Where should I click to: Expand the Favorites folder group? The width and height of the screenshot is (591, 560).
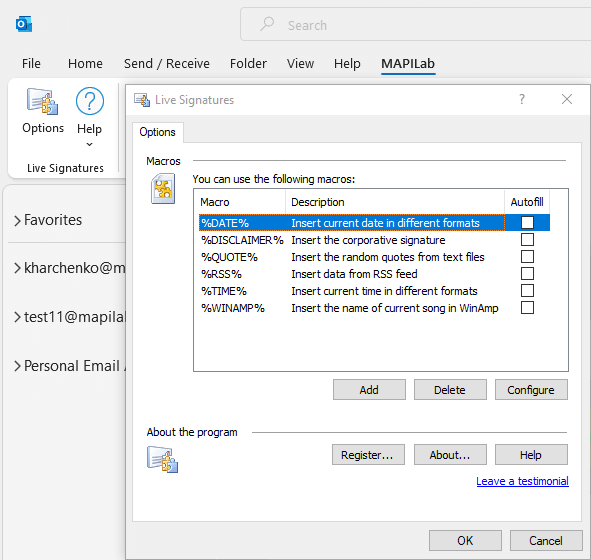click(17, 220)
